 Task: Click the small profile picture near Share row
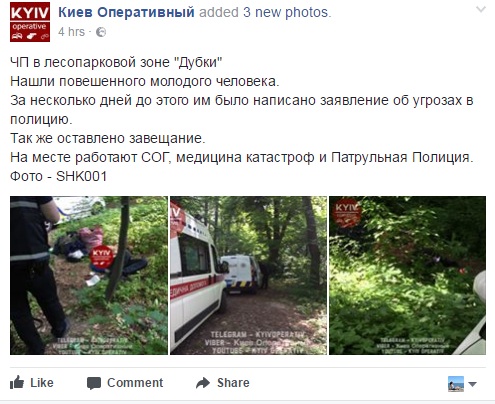pyautogui.click(x=456, y=384)
